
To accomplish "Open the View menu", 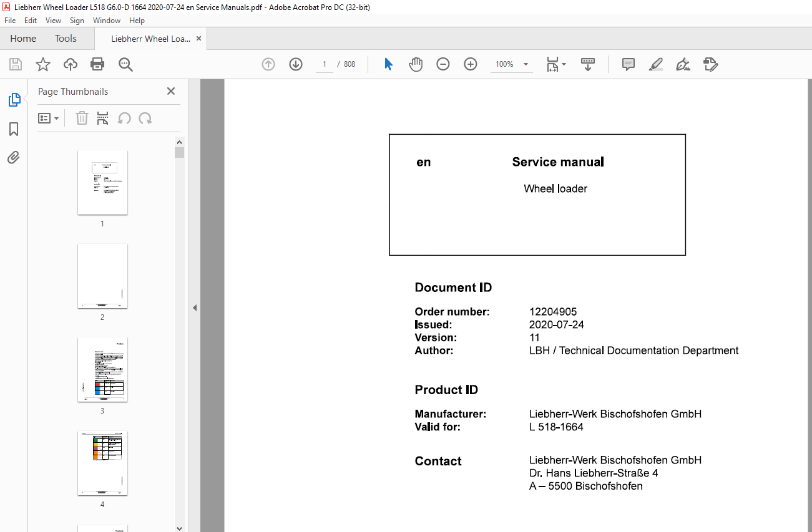I will coord(54,21).
